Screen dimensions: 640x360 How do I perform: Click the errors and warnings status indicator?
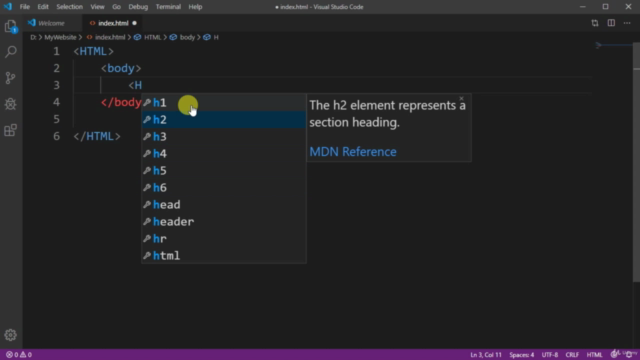tap(19, 355)
